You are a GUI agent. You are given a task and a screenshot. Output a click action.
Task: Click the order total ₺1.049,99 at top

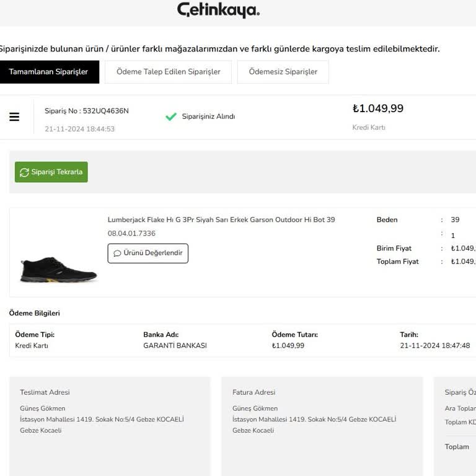click(x=378, y=108)
